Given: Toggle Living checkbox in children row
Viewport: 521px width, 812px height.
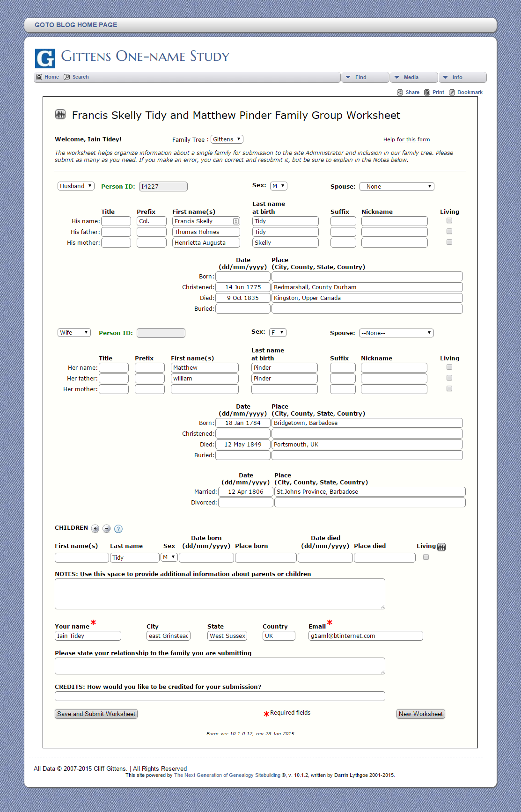Looking at the screenshot, I should 426,557.
